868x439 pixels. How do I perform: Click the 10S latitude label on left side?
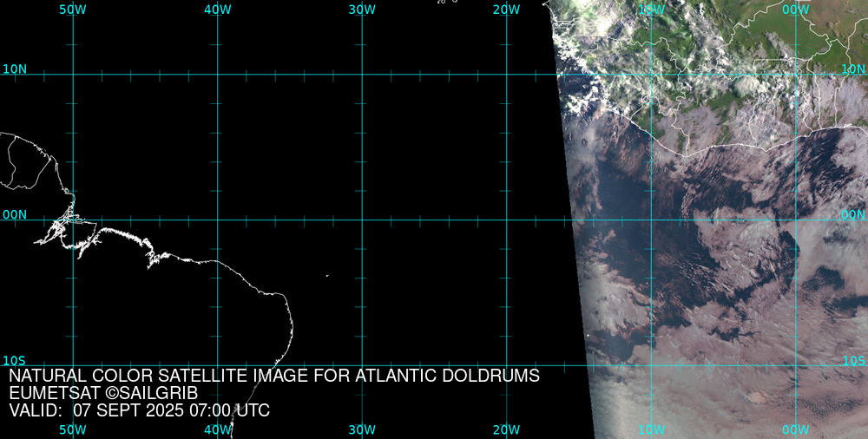click(x=15, y=361)
